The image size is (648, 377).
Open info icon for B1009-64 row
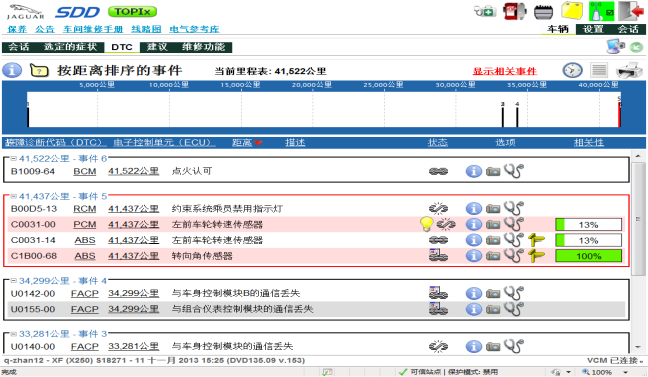point(474,171)
